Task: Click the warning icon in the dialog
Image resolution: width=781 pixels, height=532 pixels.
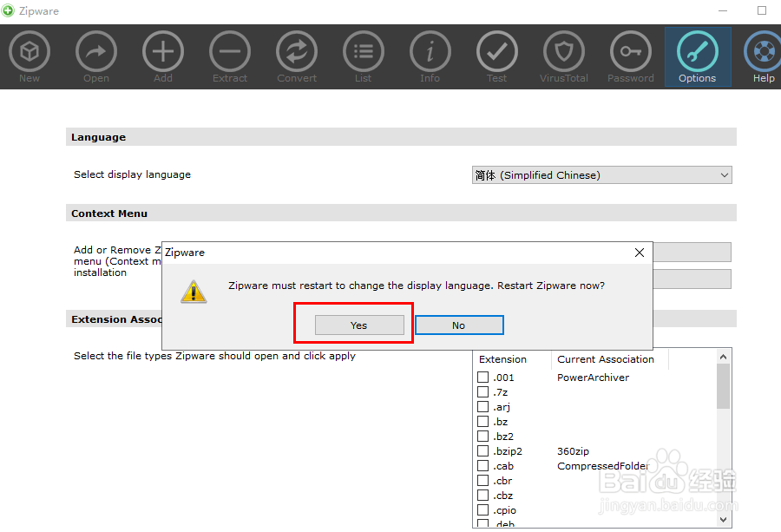Action: [194, 292]
